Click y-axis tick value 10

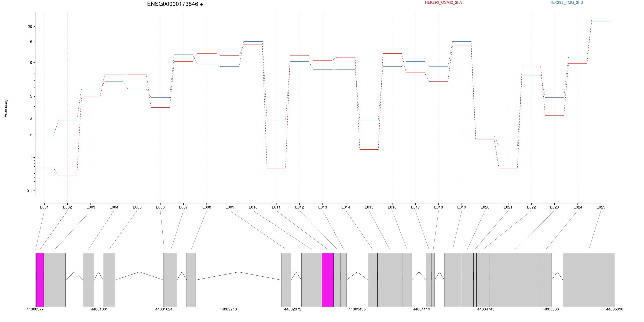[30, 63]
